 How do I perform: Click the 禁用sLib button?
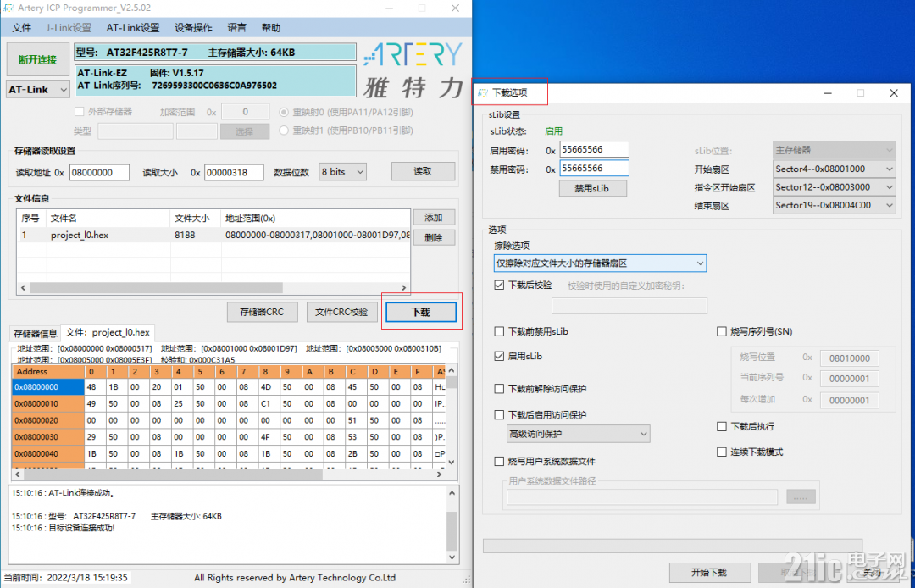(592, 188)
